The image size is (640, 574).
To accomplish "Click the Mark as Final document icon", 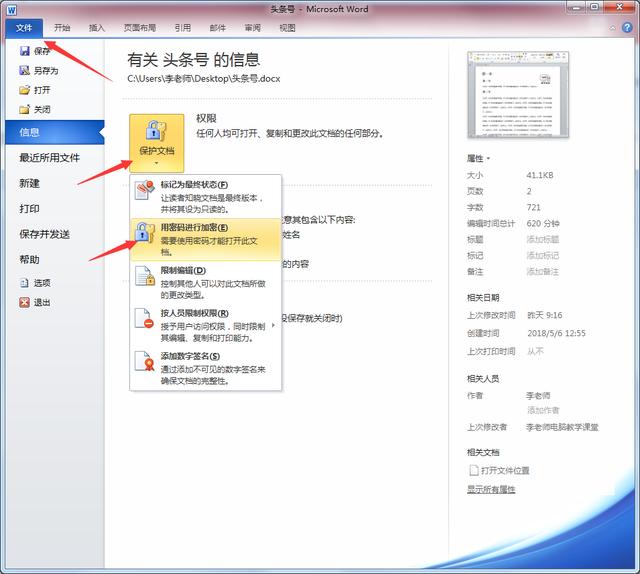I will (145, 189).
